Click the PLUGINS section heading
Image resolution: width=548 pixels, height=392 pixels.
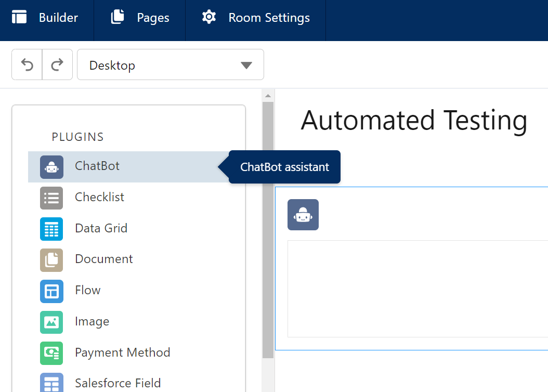[x=77, y=137]
